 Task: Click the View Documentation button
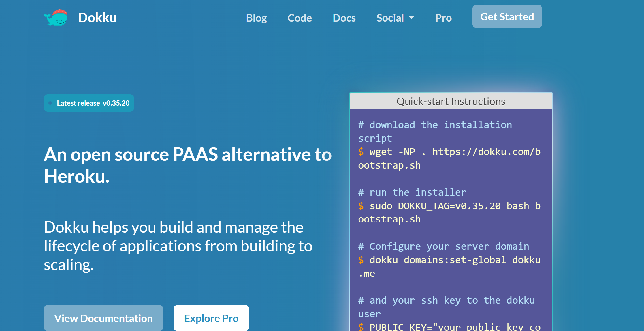(x=103, y=318)
